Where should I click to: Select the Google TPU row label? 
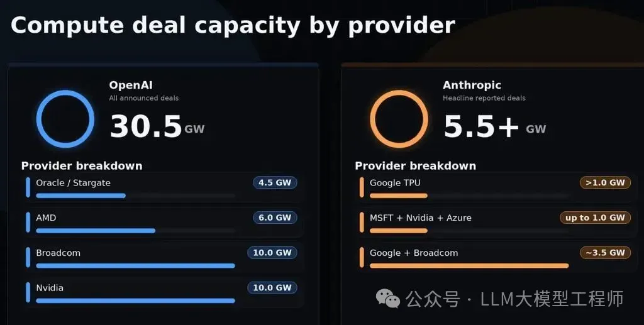[395, 183]
